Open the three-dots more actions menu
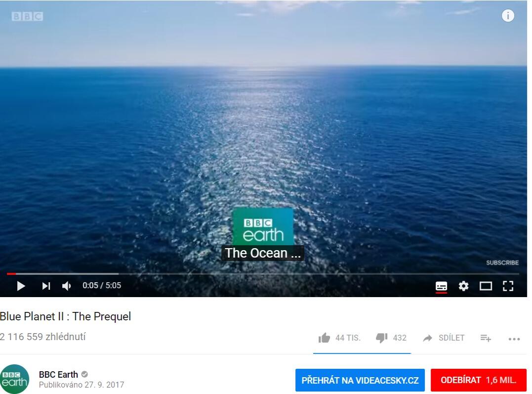Screen dimensions: 532x394 pos(514,339)
